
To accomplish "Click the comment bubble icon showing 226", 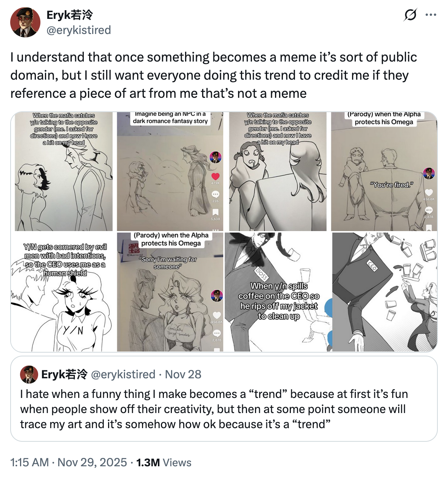I will tap(215, 194).
